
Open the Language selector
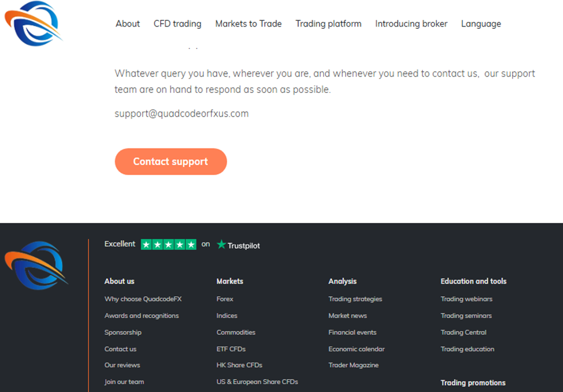click(481, 24)
